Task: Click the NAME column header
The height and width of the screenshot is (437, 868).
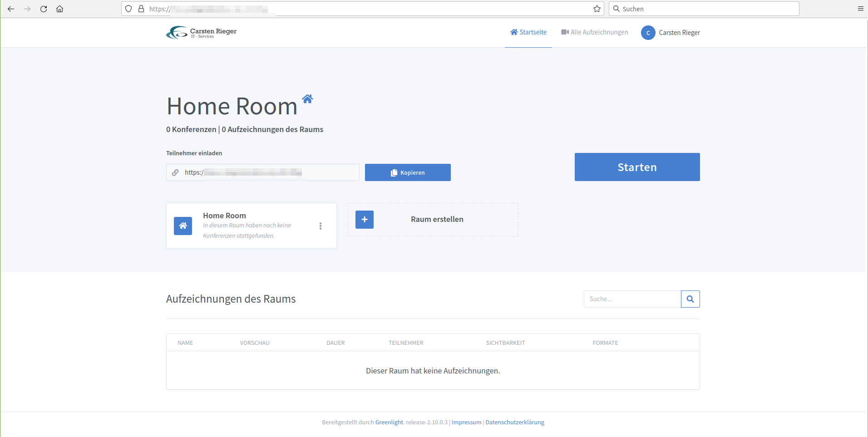Action: (185, 343)
